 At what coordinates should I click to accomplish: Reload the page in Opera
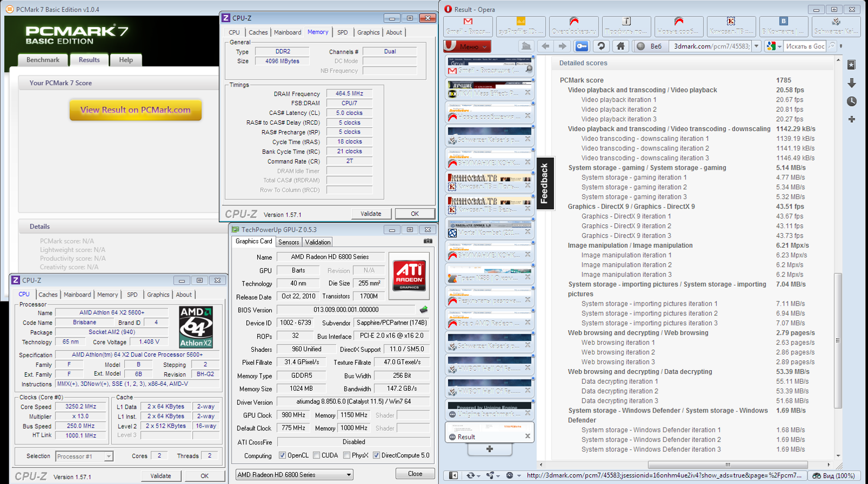[x=601, y=46]
